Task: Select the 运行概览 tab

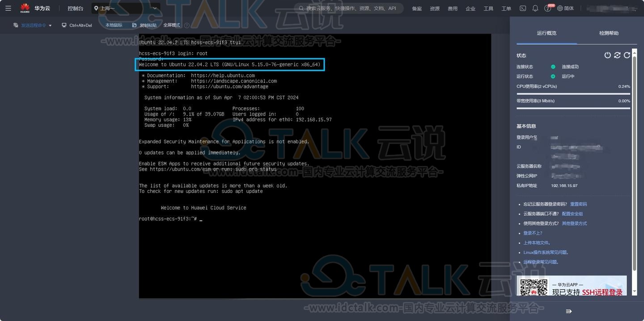Action: [x=547, y=33]
